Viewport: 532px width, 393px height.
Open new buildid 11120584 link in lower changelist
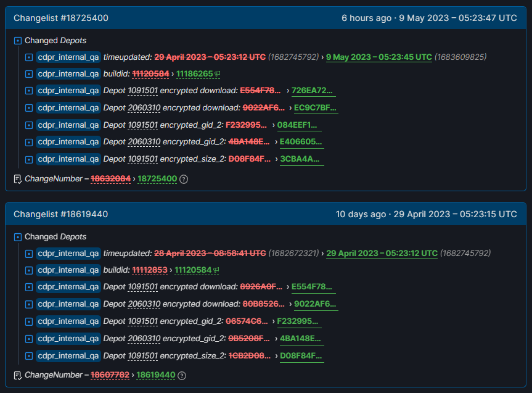(193, 270)
